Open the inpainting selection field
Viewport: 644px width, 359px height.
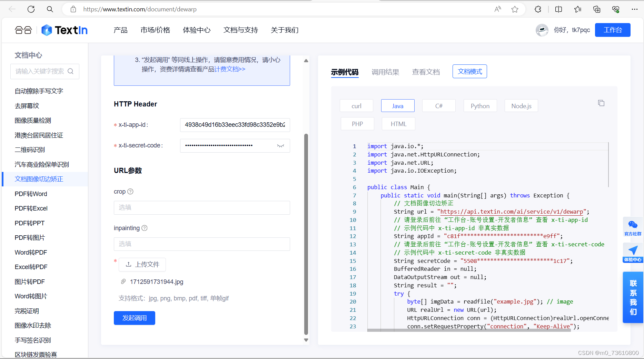pos(202,244)
